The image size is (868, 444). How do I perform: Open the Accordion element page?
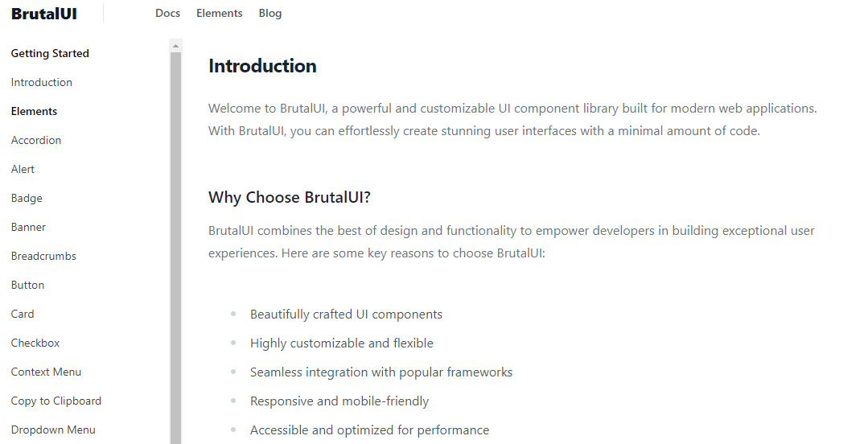click(36, 140)
